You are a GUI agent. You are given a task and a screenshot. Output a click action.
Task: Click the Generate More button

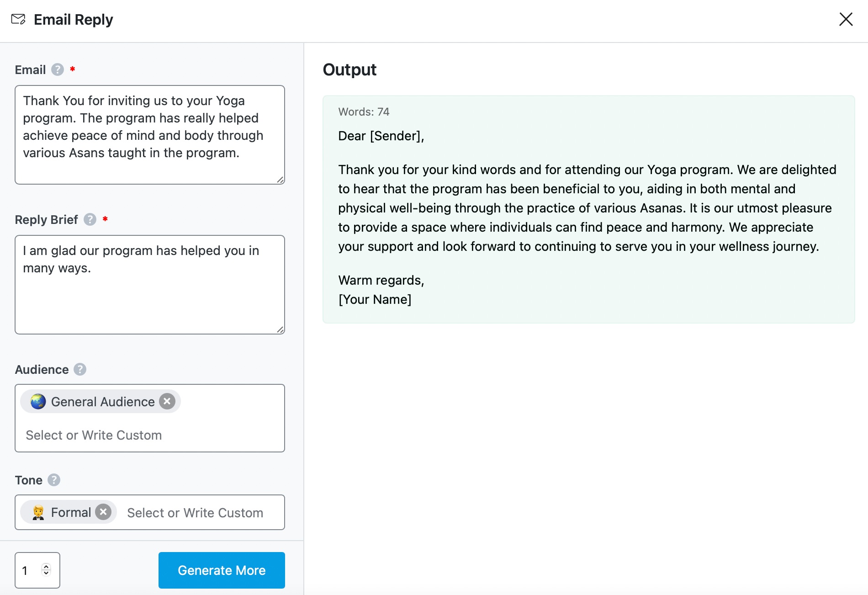222,570
